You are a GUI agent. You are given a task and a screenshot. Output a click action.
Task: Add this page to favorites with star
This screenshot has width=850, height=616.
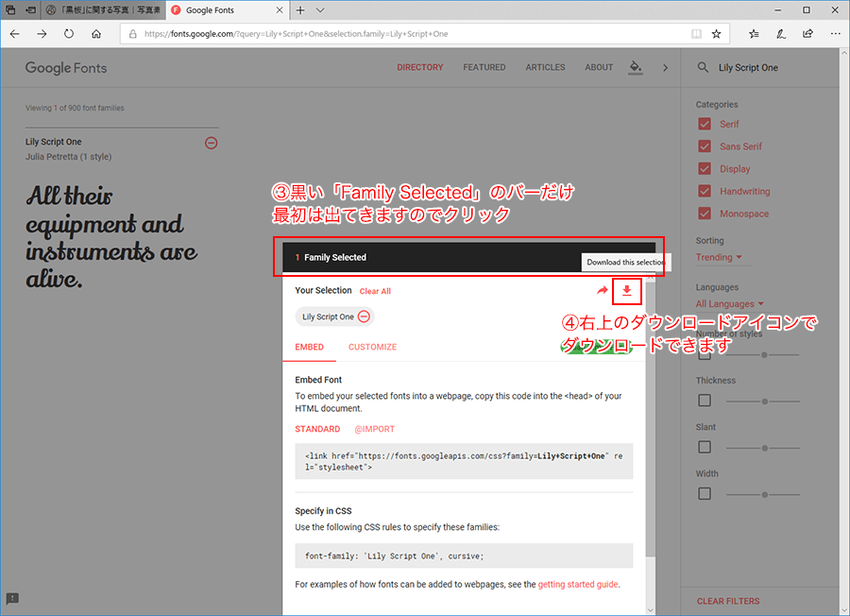pyautogui.click(x=717, y=34)
